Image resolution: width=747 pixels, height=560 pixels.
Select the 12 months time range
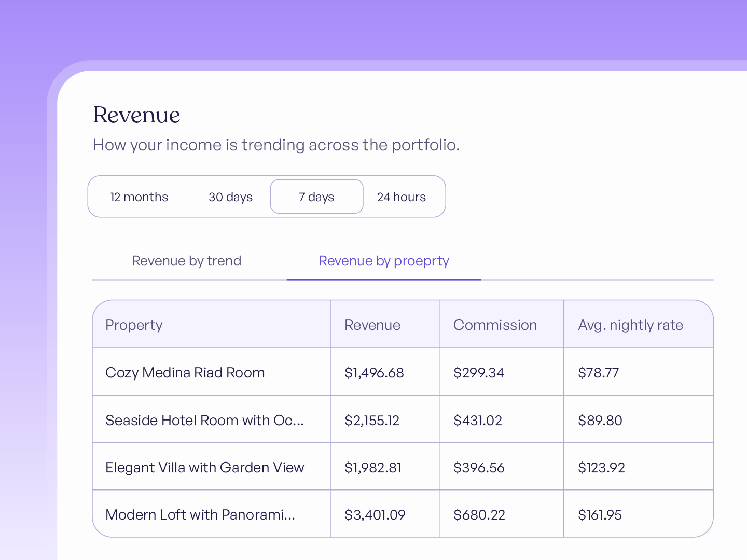click(139, 197)
